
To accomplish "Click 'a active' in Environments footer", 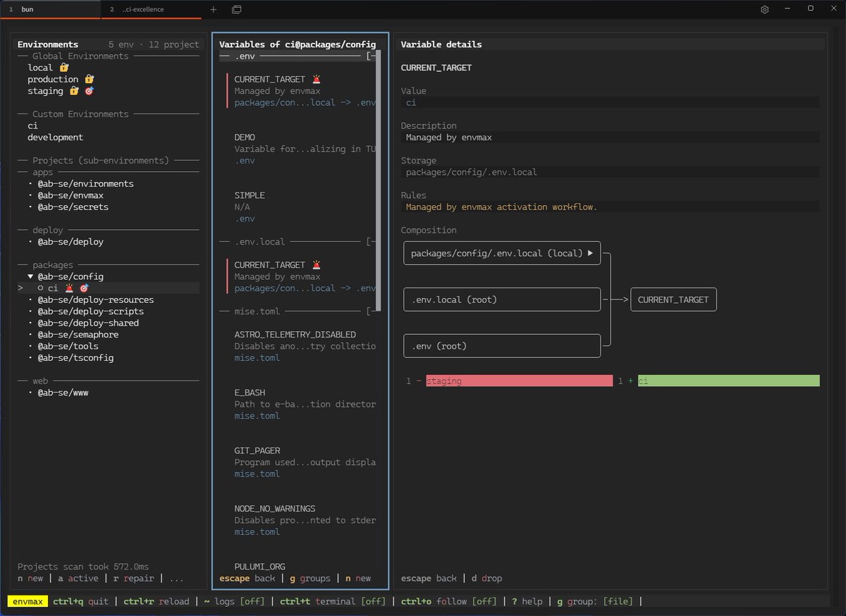I will coord(78,578).
